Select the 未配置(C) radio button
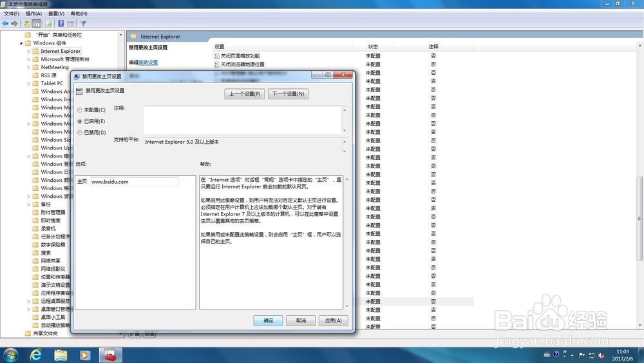This screenshot has width=644, height=363. [80, 110]
